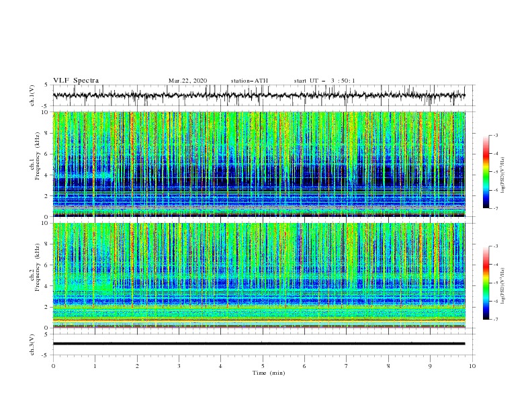Click the 'VLF Spectra' title text
The image size is (532, 411).
pos(76,81)
